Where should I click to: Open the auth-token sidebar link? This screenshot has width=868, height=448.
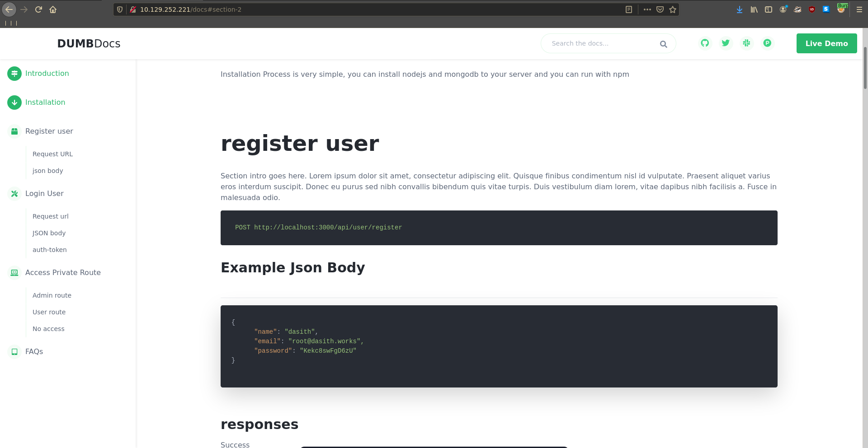click(50, 250)
